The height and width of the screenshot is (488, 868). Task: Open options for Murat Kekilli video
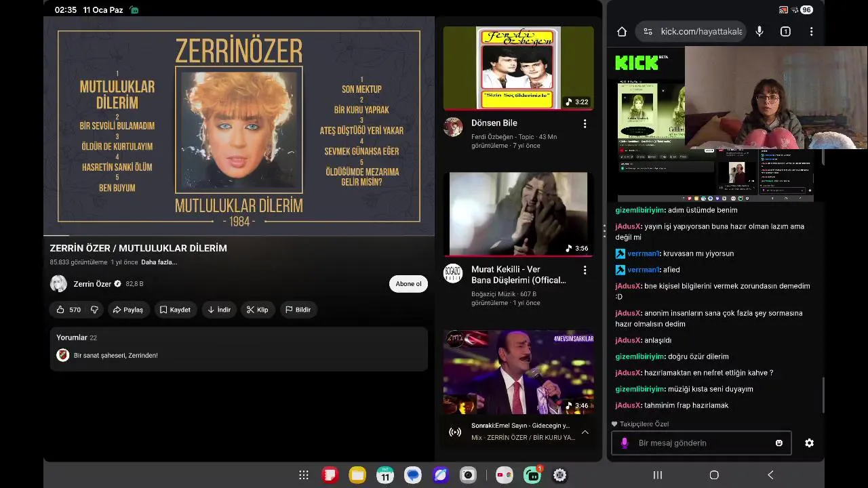(x=585, y=270)
